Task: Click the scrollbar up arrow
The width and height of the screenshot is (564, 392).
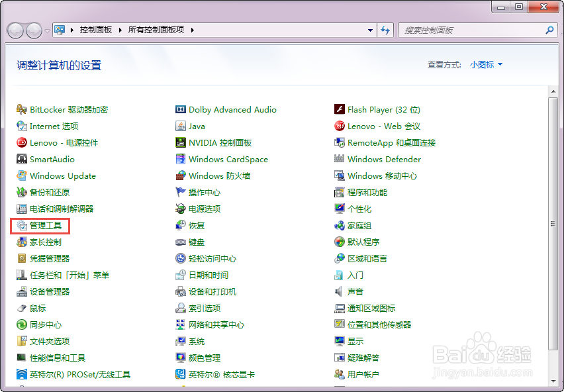Action: [553, 91]
